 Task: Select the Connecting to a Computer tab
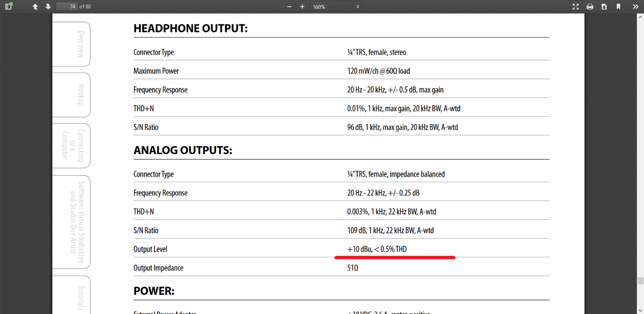click(73, 145)
